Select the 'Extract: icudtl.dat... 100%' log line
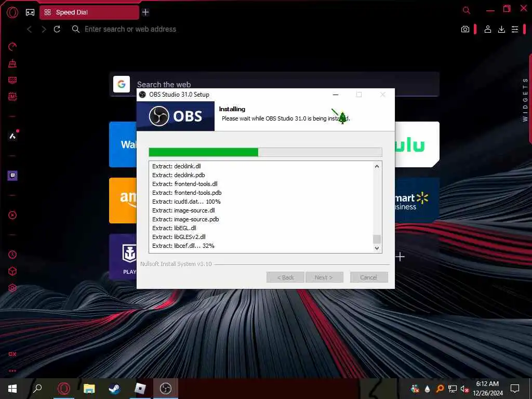The height and width of the screenshot is (399, 532). coord(187,202)
